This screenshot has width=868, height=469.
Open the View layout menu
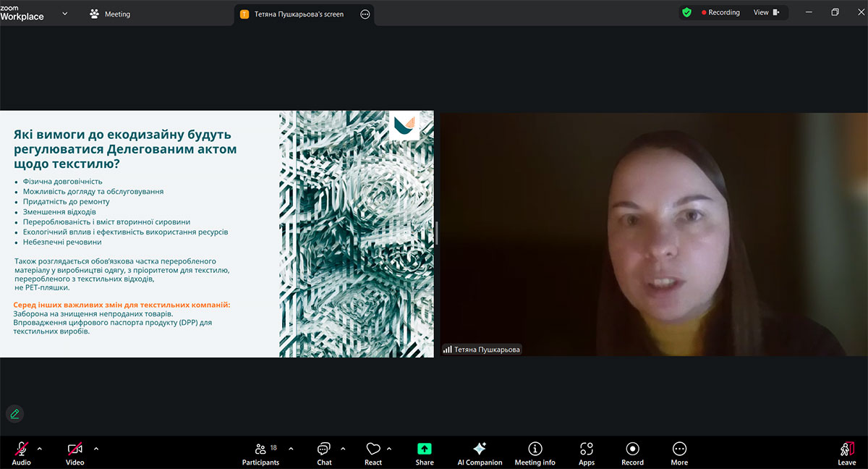[x=765, y=12]
